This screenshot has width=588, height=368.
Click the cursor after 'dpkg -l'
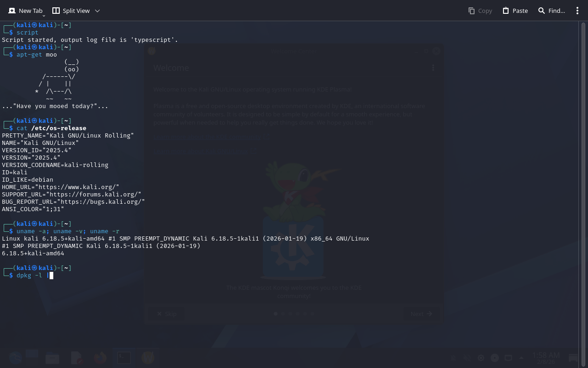51,276
